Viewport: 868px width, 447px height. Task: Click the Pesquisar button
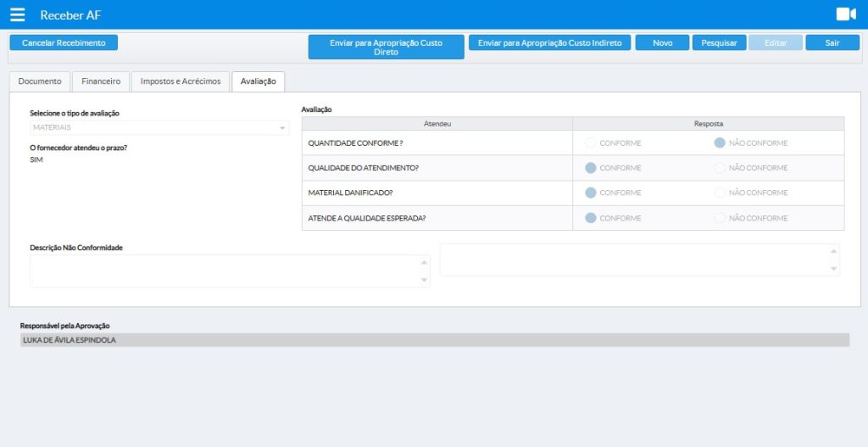719,42
